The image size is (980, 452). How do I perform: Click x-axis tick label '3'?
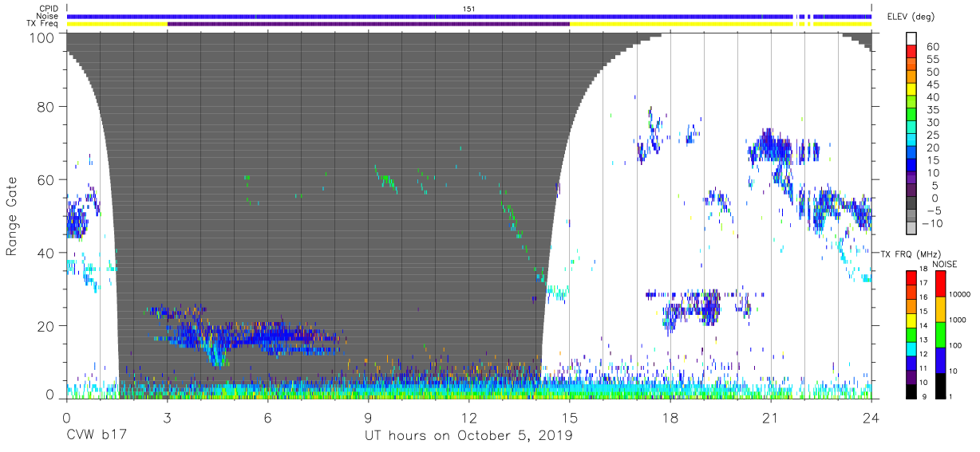tap(168, 417)
